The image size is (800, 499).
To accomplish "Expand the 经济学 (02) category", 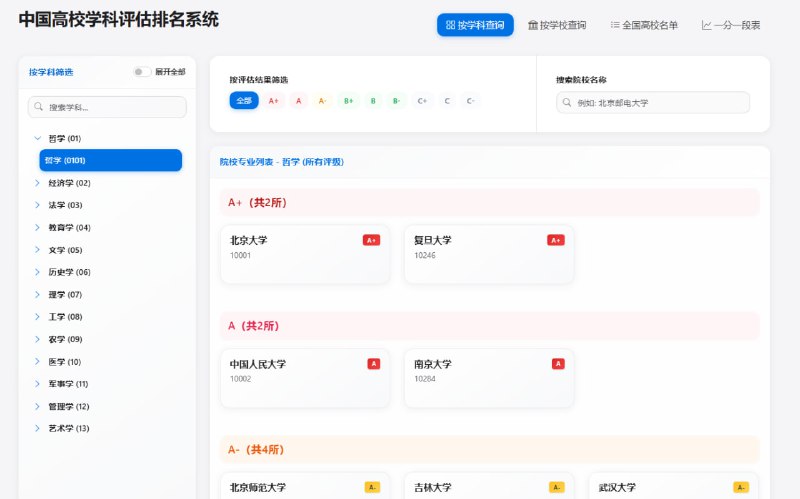I will (x=38, y=183).
